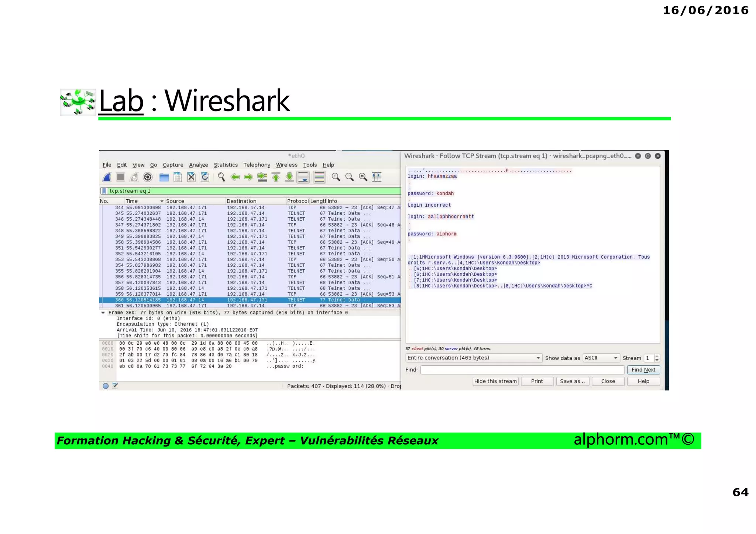Viewport: 756px width, 534px height.
Task: Open the Telephony menu
Action: click(257, 165)
